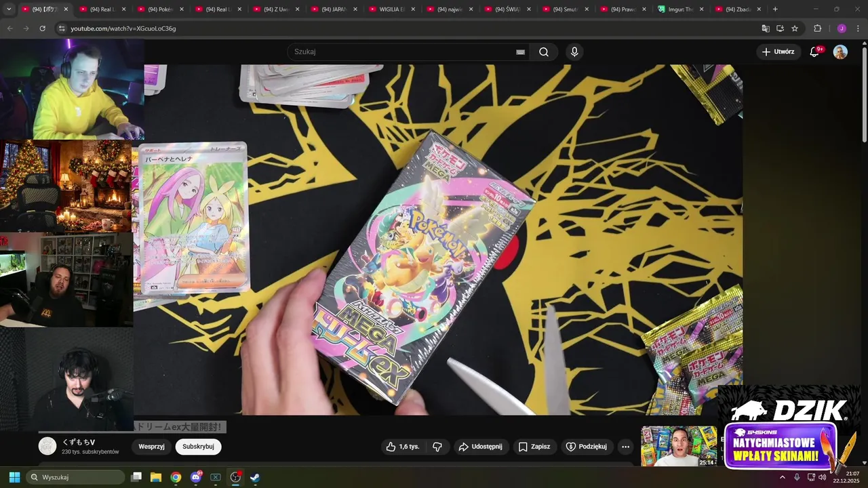The height and width of the screenshot is (488, 868).
Task: Open a new browser tab
Action: (x=775, y=9)
